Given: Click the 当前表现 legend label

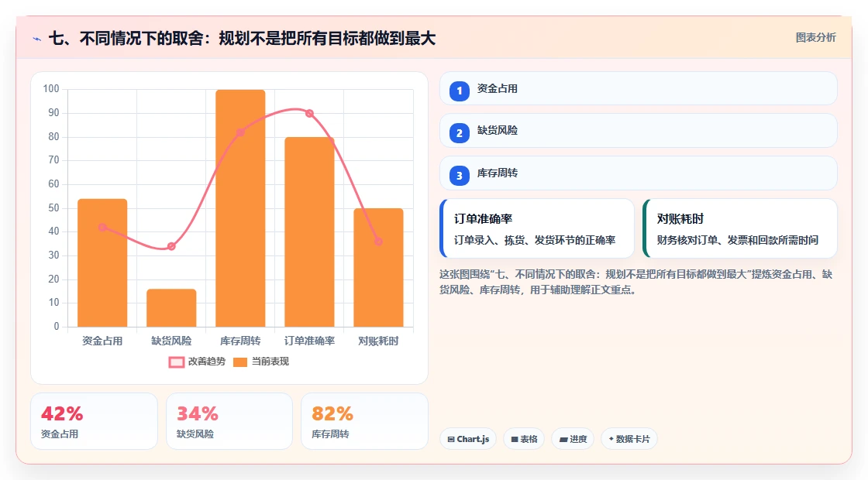Looking at the screenshot, I should point(270,362).
